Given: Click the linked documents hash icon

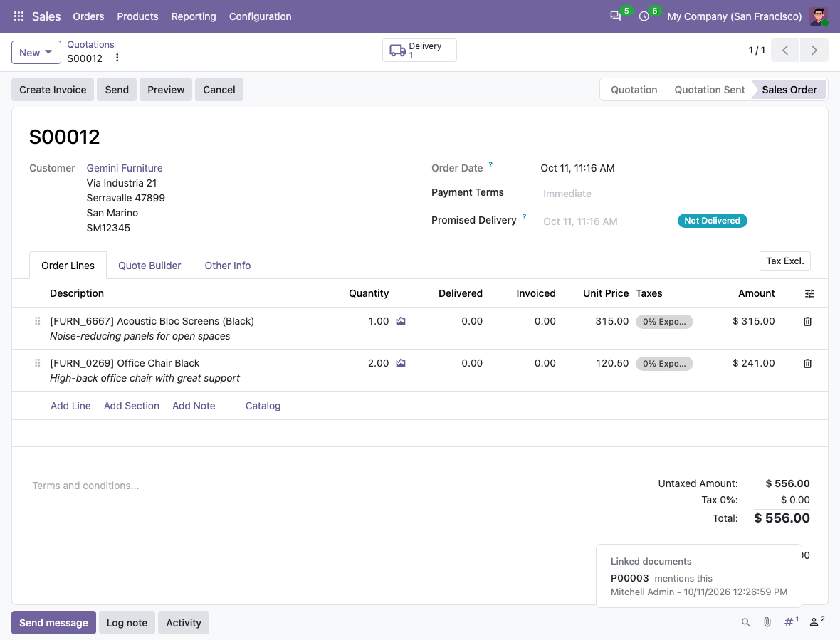Looking at the screenshot, I should (x=791, y=621).
